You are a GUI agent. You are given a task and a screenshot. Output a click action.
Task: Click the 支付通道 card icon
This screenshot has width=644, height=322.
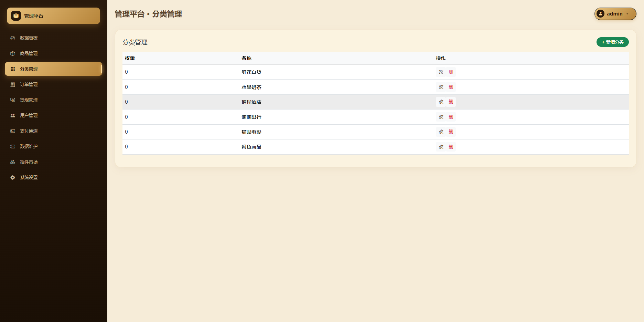click(x=13, y=131)
